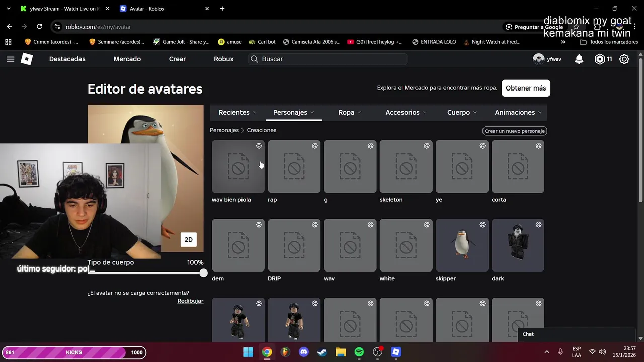Open settings gear on skipper character

click(482, 225)
